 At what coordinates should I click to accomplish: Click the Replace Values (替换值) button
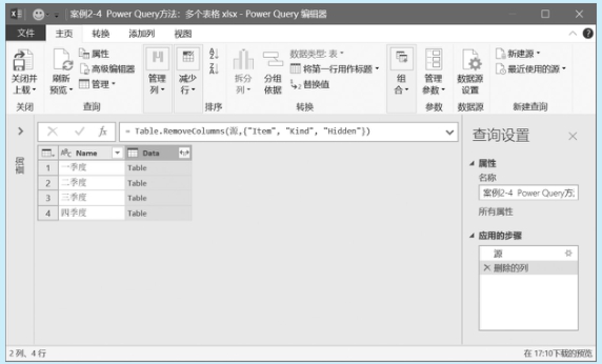[x=310, y=84]
